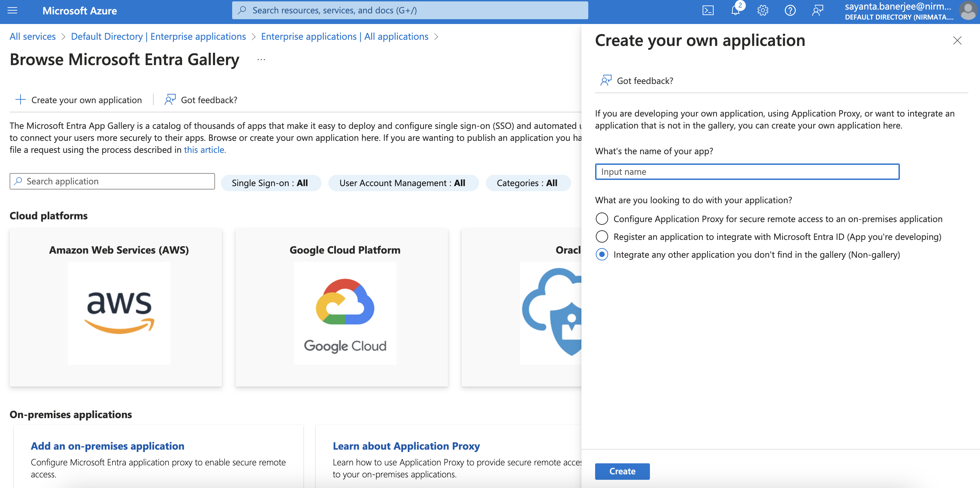Open Categories filter pill
Image resolution: width=980 pixels, height=488 pixels.
pos(528,183)
